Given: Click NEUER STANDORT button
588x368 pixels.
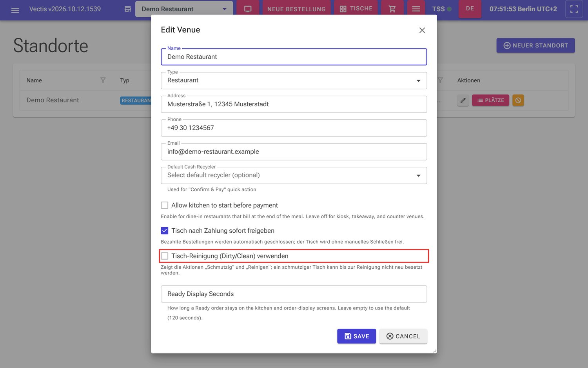Looking at the screenshot, I should [535, 46].
